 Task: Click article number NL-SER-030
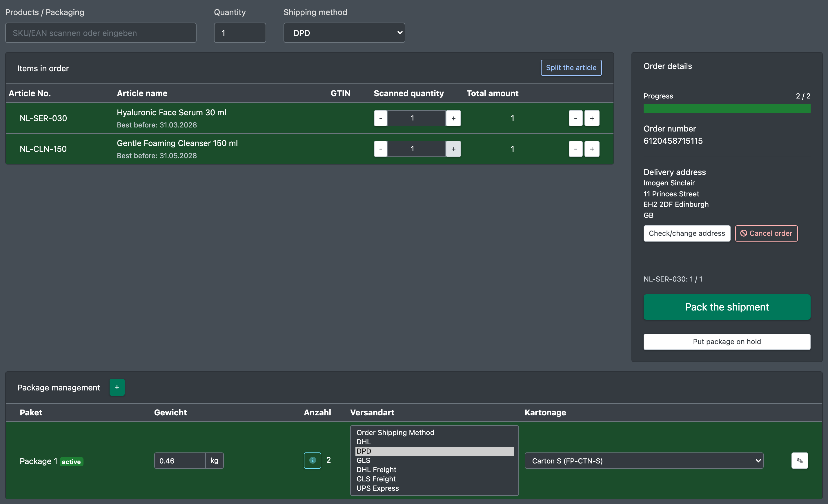pos(43,118)
